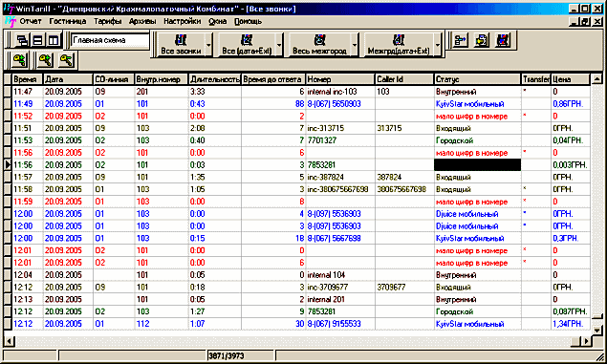Open the Тарифы menu

tap(108, 21)
